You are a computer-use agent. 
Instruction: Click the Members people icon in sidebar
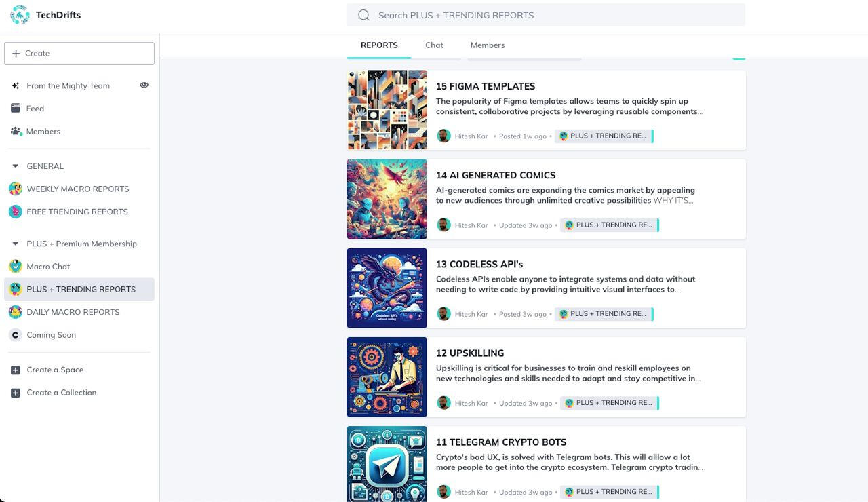16,131
